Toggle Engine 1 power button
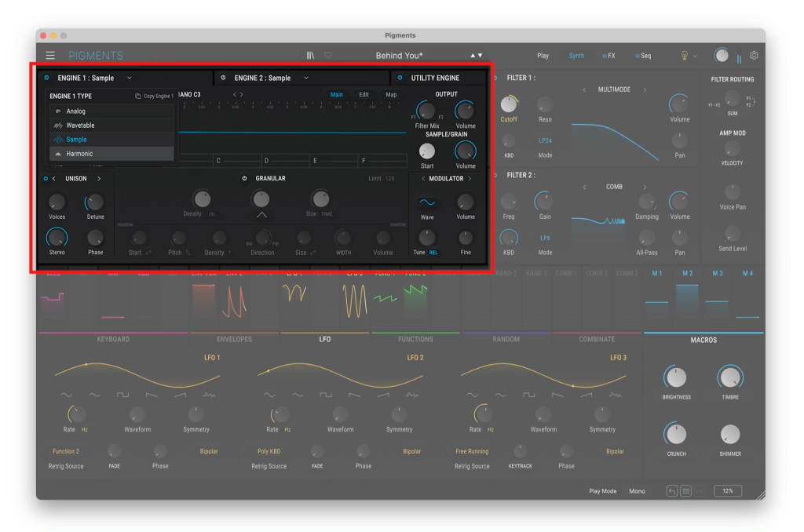The image size is (804, 532). pyautogui.click(x=46, y=78)
